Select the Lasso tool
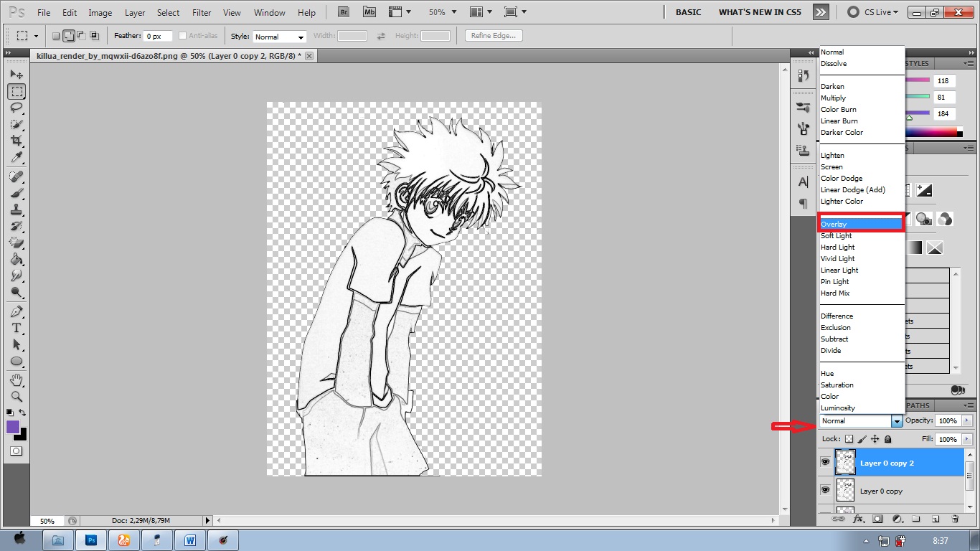Viewport: 980px width, 551px height. pyautogui.click(x=17, y=108)
